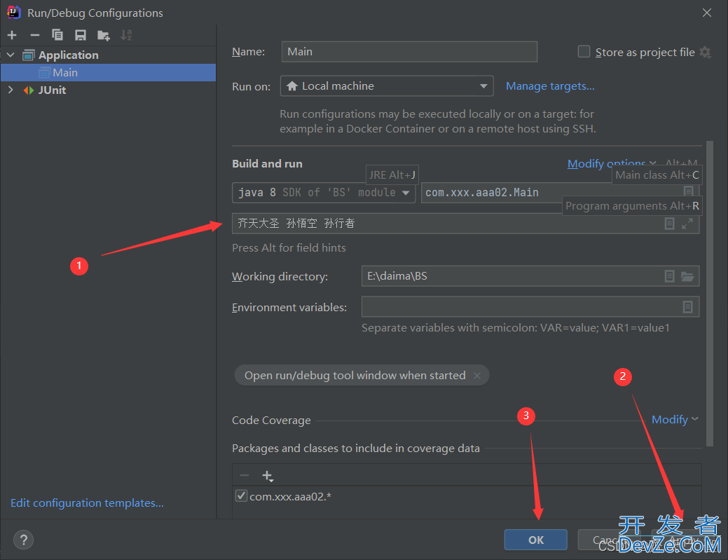Sort configurations alphabetically

click(x=126, y=35)
